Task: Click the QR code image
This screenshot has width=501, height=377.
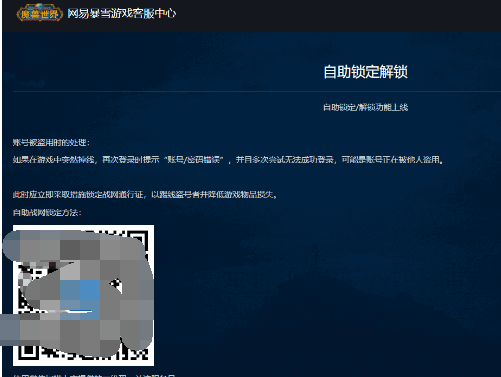Action: (83, 295)
